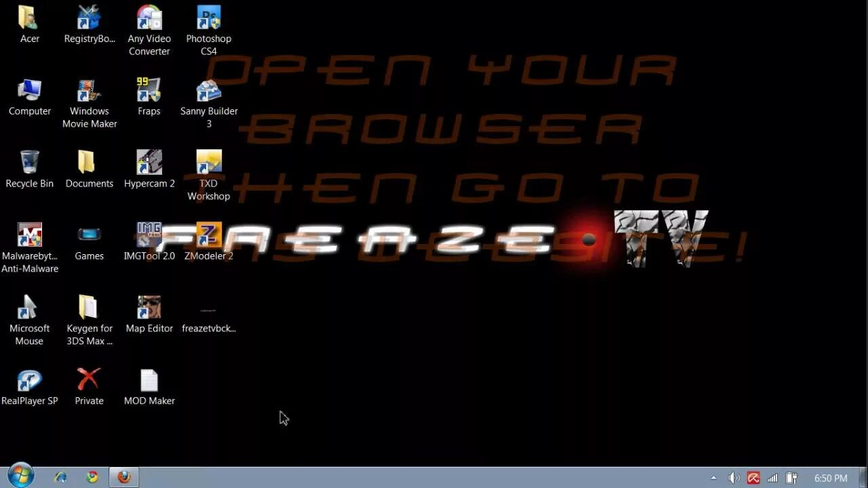Image resolution: width=868 pixels, height=488 pixels.
Task: Switch to Firefox in the taskbar
Action: (x=124, y=477)
